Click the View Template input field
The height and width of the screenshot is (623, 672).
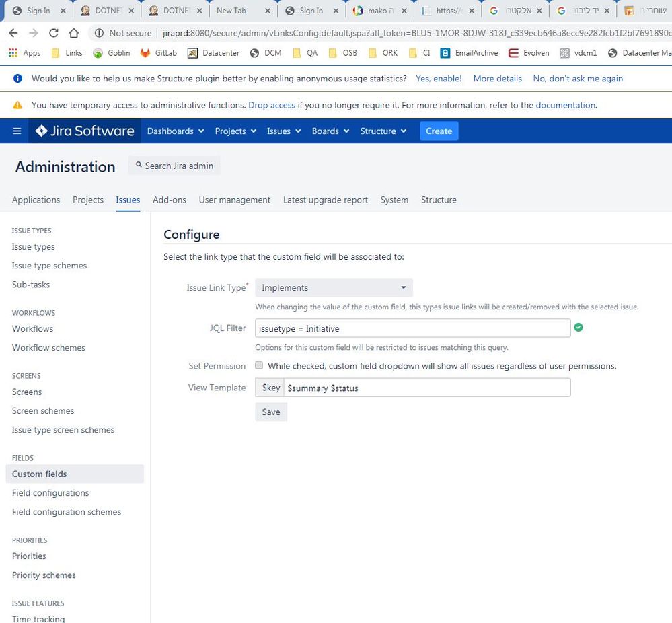tap(427, 387)
